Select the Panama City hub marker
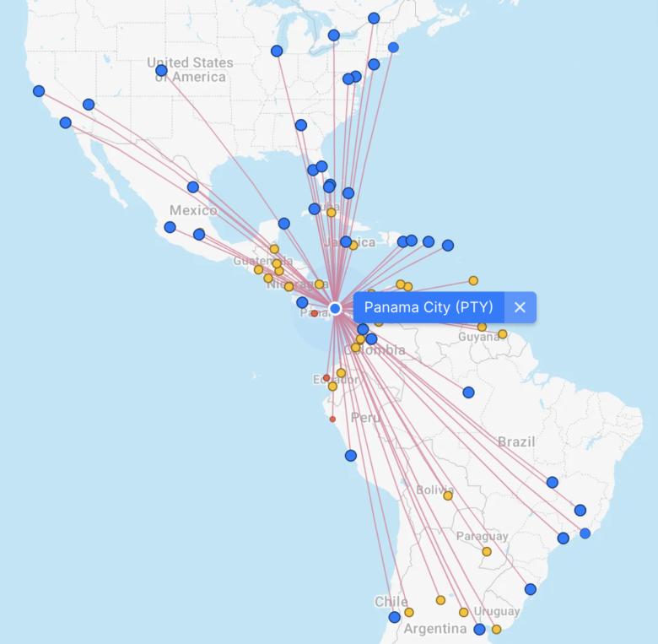The height and width of the screenshot is (644, 658). [x=335, y=309]
